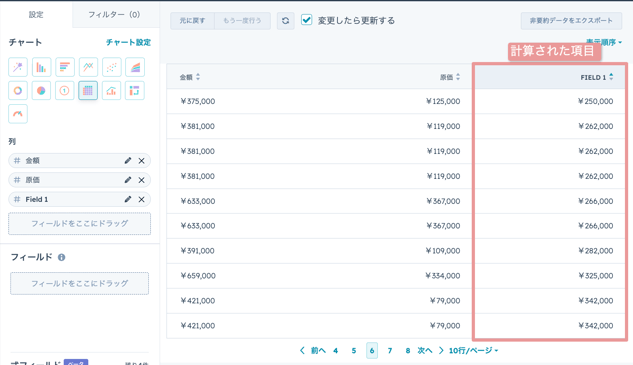
Task: Select the gauge chart type
Action: click(18, 114)
